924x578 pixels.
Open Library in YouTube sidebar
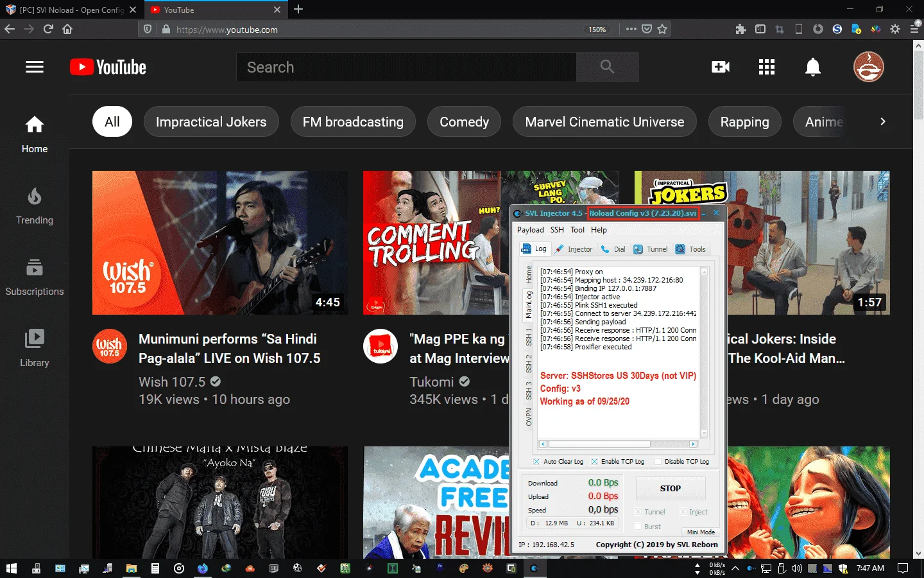coord(35,349)
